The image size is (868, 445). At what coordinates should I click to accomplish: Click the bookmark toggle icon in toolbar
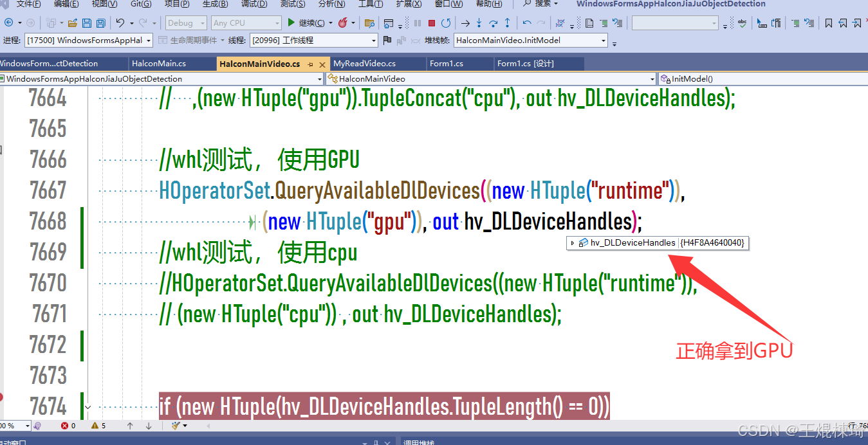[x=829, y=23]
